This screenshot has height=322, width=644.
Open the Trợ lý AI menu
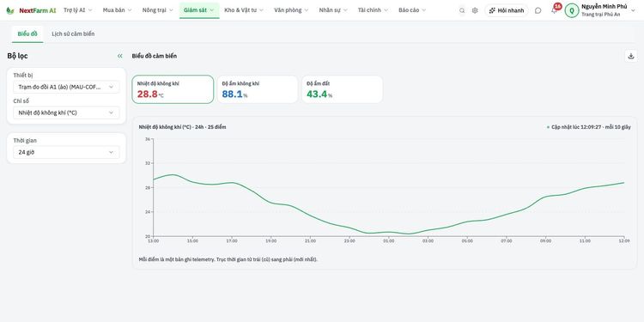click(x=78, y=10)
